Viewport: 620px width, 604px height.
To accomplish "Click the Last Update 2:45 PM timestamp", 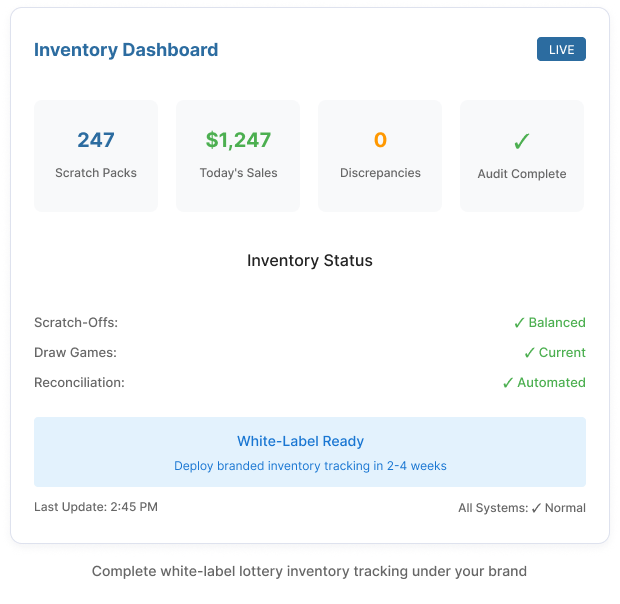I will pos(96,507).
